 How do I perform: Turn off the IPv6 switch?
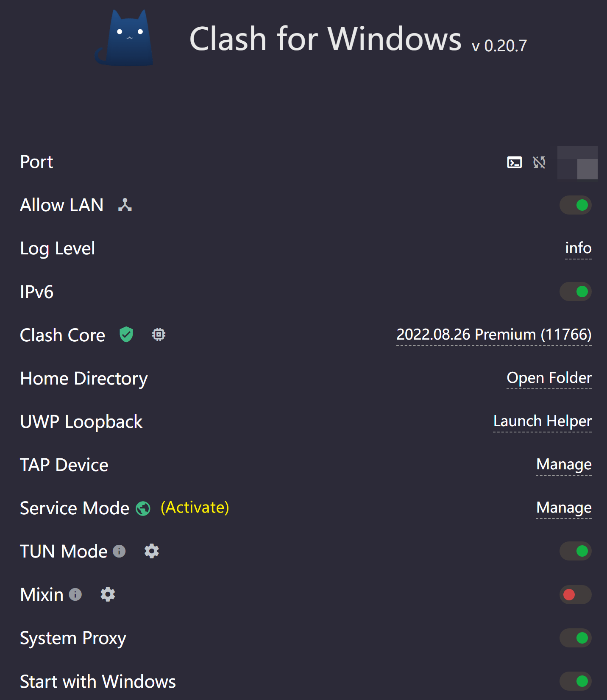click(575, 292)
